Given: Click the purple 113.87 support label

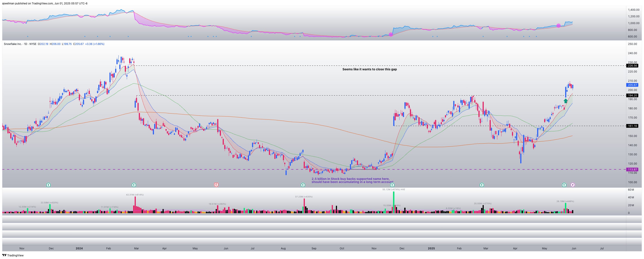Looking at the screenshot, I should coord(632,169).
